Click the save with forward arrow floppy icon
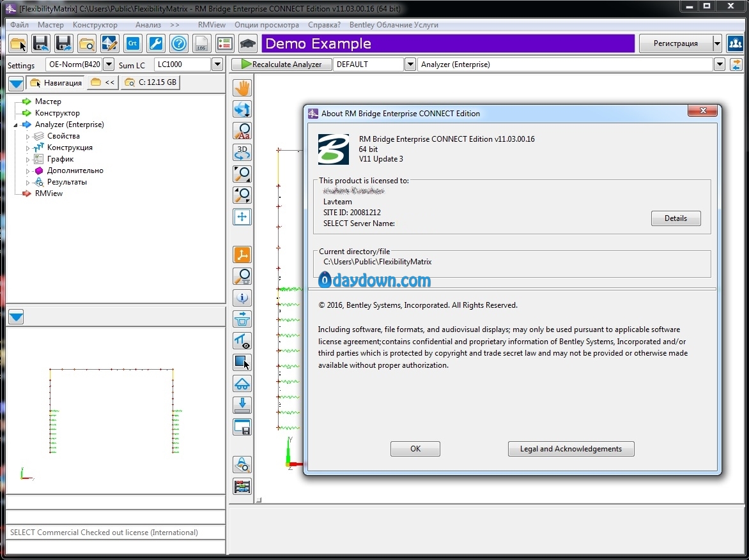The image size is (749, 560). tap(64, 43)
